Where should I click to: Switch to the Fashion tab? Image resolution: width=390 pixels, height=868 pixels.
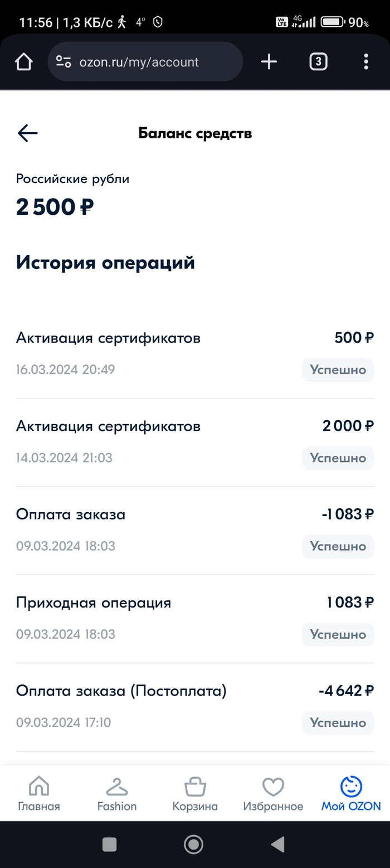116,794
